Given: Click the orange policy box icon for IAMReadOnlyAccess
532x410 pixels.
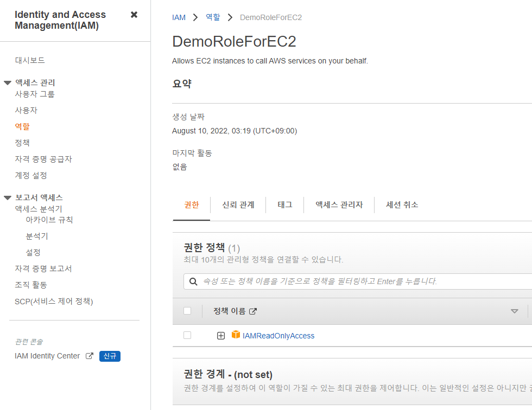Looking at the screenshot, I should [236, 335].
